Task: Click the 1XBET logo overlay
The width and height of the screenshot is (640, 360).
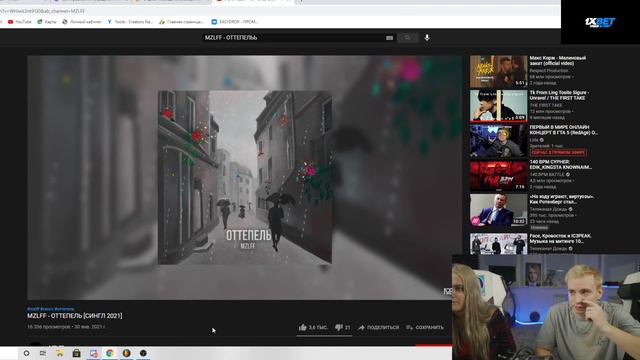Action: pyautogui.click(x=600, y=22)
